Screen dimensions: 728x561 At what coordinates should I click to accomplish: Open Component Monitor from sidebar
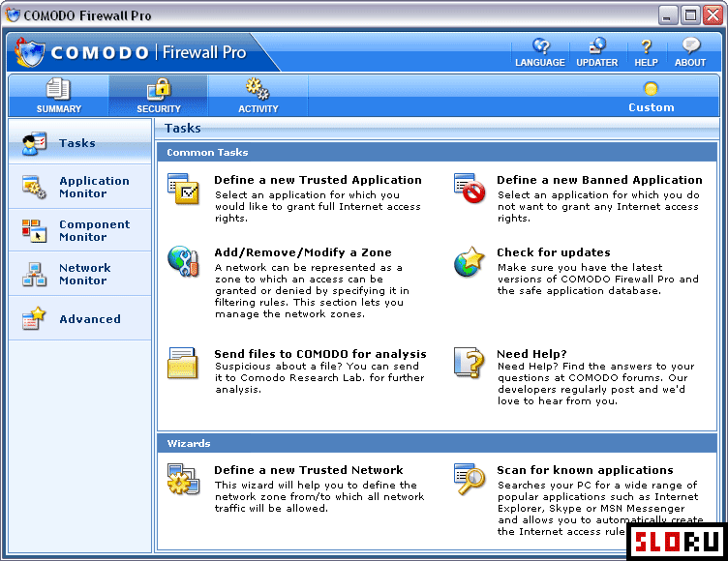[79, 230]
